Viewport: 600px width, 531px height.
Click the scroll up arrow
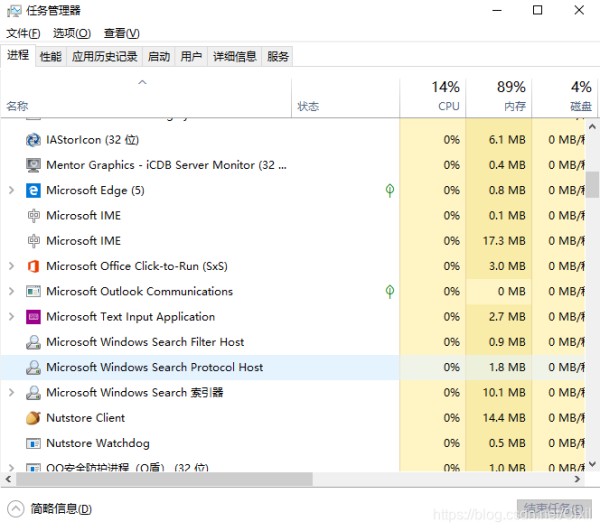point(592,126)
